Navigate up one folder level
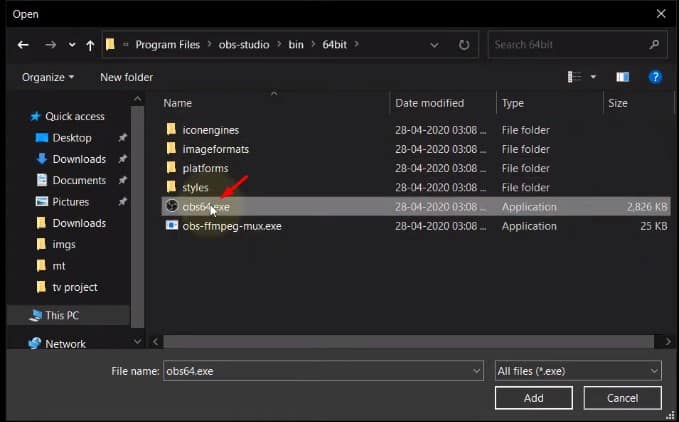The image size is (679, 422). point(90,45)
